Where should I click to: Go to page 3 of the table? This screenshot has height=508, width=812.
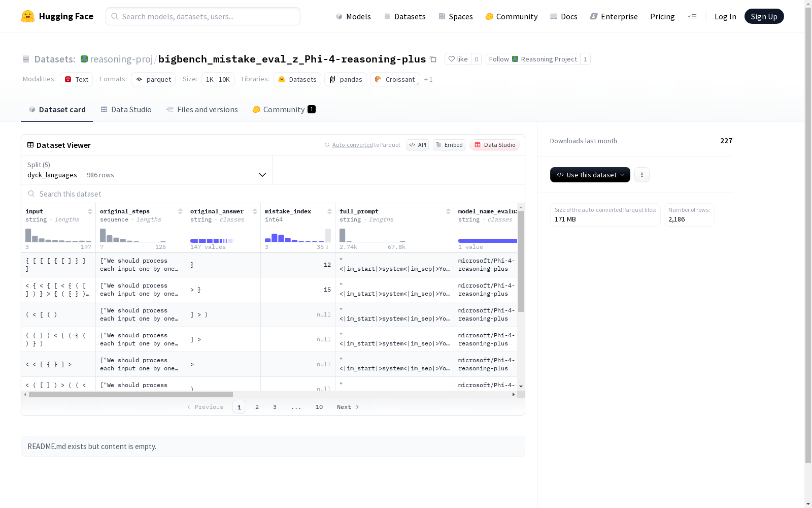point(275,407)
